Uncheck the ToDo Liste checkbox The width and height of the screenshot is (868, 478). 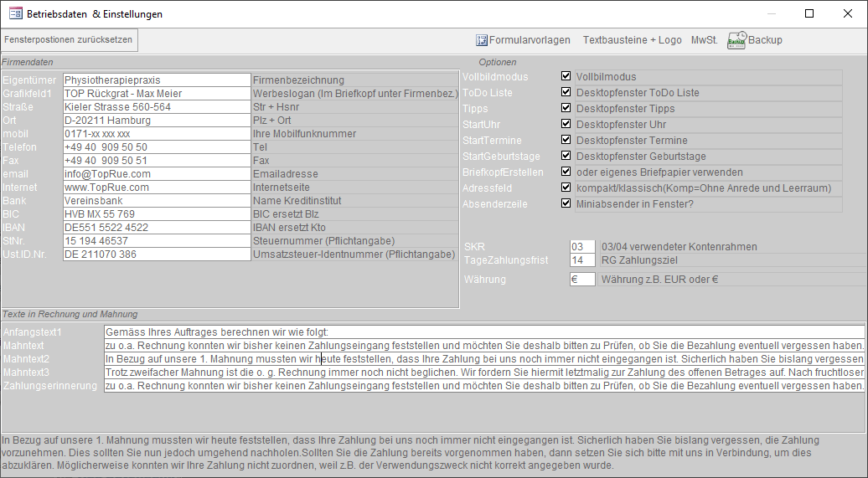(x=566, y=92)
